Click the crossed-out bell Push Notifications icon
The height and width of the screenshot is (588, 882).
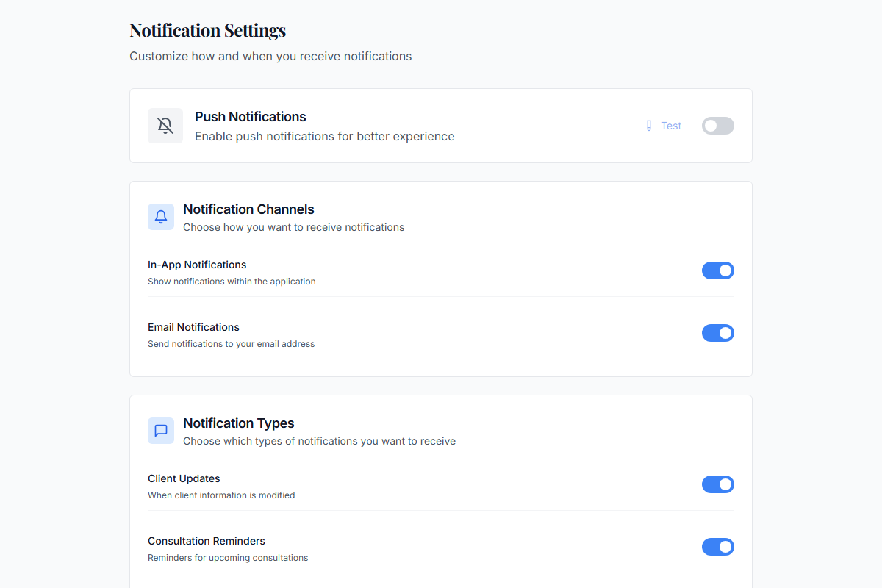coord(165,125)
